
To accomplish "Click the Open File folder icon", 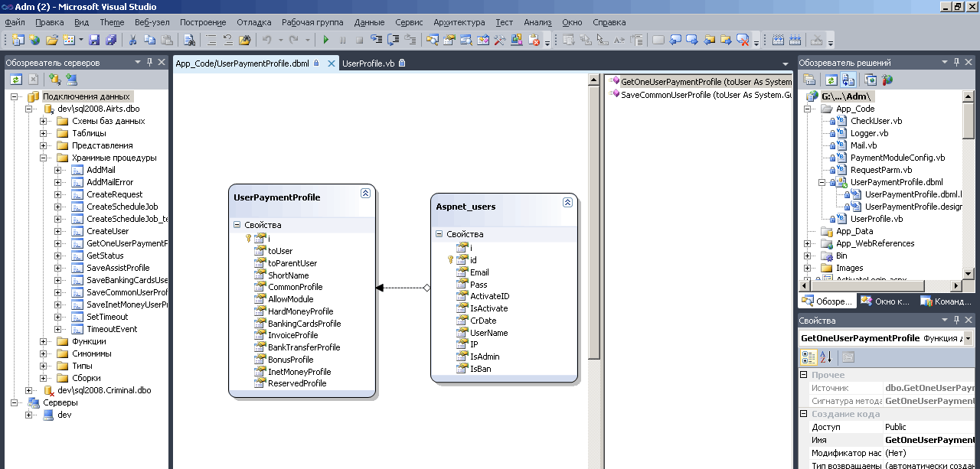I will [x=51, y=40].
